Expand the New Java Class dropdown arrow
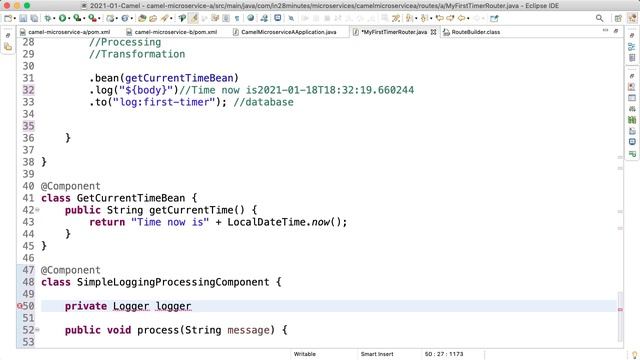Viewport: 640px width, 360px height. point(131,18)
